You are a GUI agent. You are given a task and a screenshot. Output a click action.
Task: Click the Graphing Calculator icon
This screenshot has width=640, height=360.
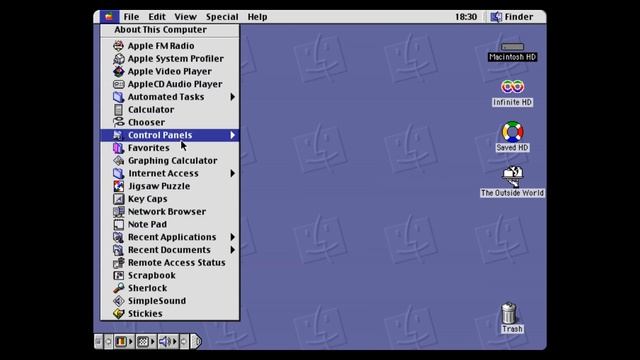click(x=118, y=161)
